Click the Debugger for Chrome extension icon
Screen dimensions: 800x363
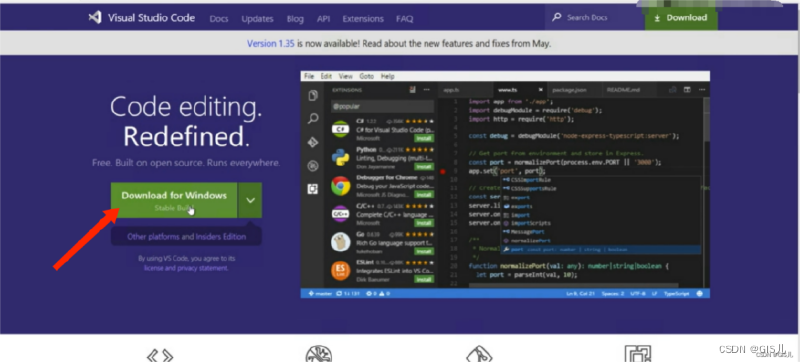click(340, 186)
